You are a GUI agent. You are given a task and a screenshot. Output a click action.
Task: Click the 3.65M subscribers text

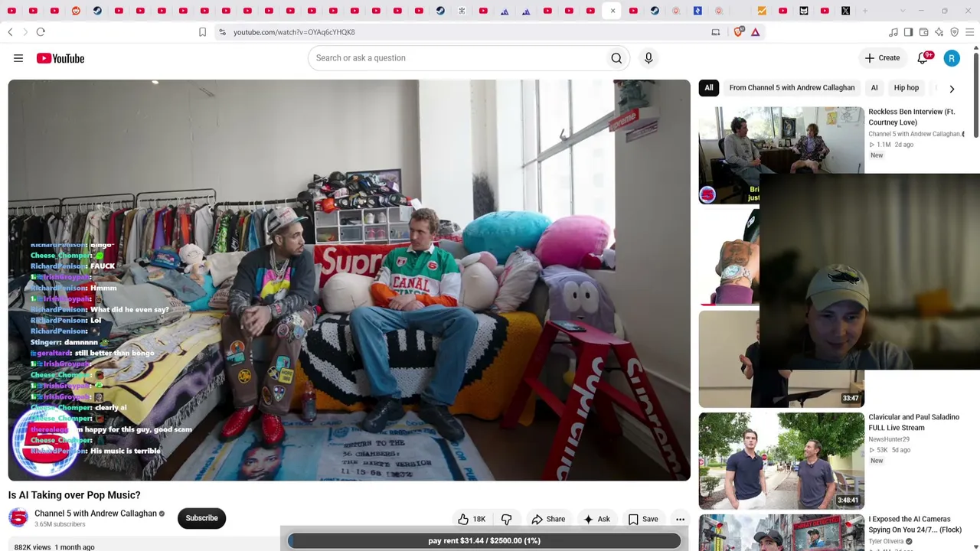pyautogui.click(x=60, y=524)
